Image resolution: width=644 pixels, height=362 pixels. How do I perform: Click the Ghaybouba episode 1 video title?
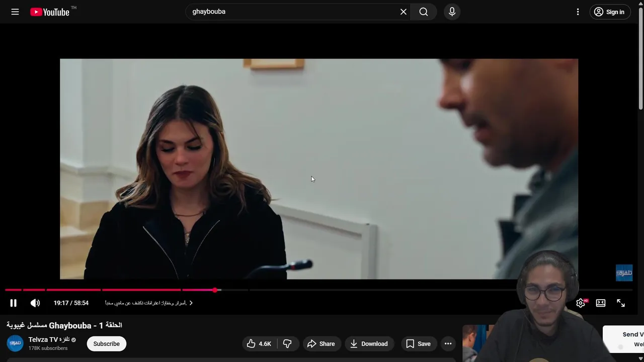coord(64,325)
